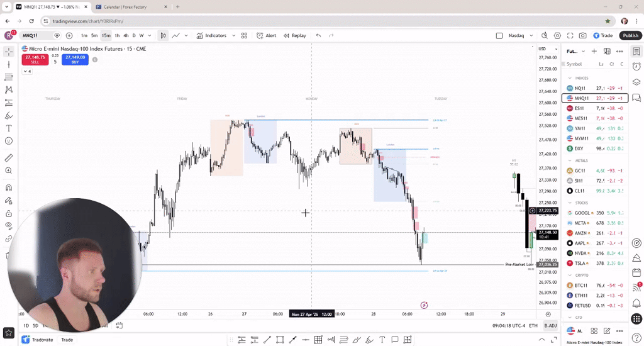
Task: Open watchlist advanced view icon
Action: (607, 52)
